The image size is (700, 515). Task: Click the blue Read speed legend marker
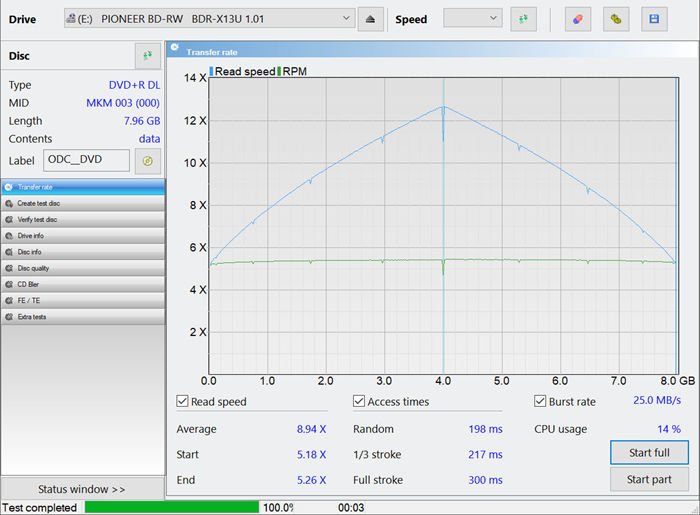(x=211, y=71)
